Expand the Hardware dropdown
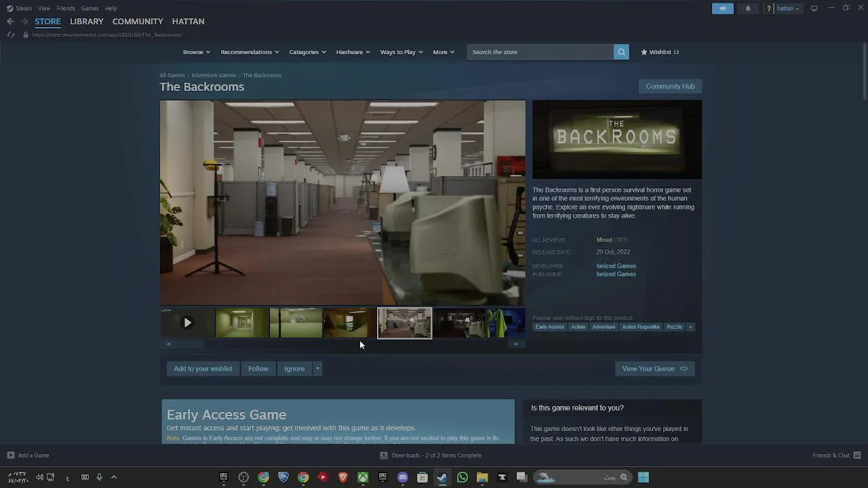 (x=353, y=52)
